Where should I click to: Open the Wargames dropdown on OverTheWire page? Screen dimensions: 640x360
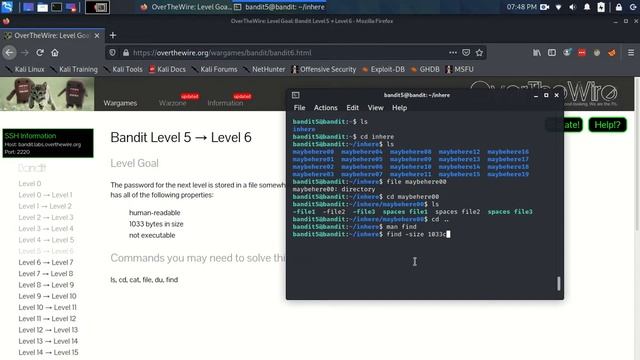[120, 103]
